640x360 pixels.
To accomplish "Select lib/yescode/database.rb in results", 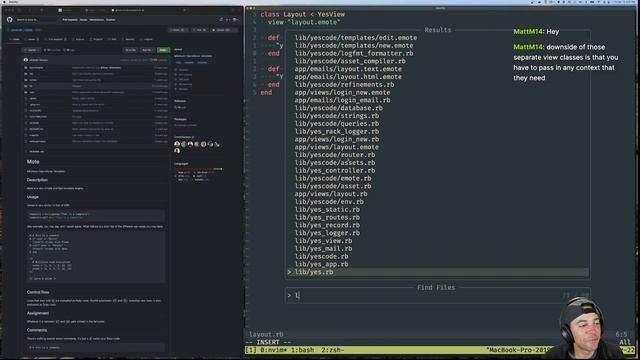I will click(x=339, y=108).
